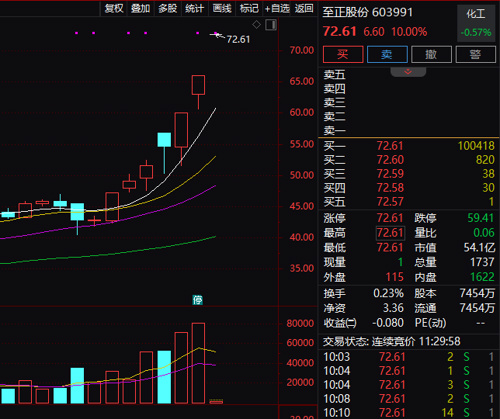Open the 复权 adjustment menu
This screenshot has height=419, width=500.
[114, 8]
